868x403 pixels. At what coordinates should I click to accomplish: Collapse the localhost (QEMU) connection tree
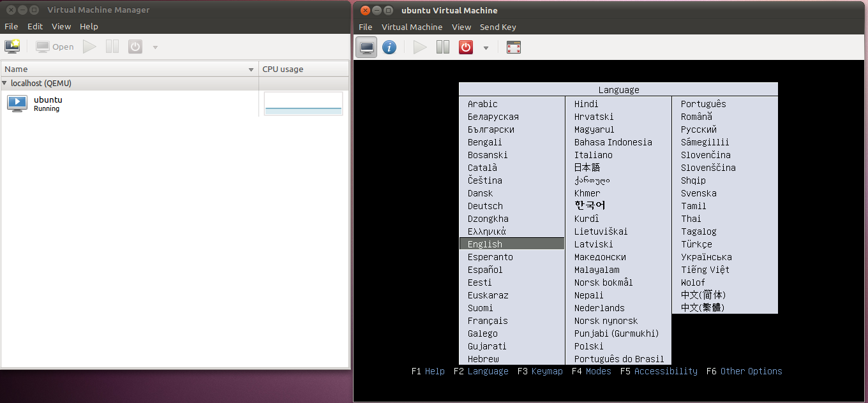click(x=5, y=83)
